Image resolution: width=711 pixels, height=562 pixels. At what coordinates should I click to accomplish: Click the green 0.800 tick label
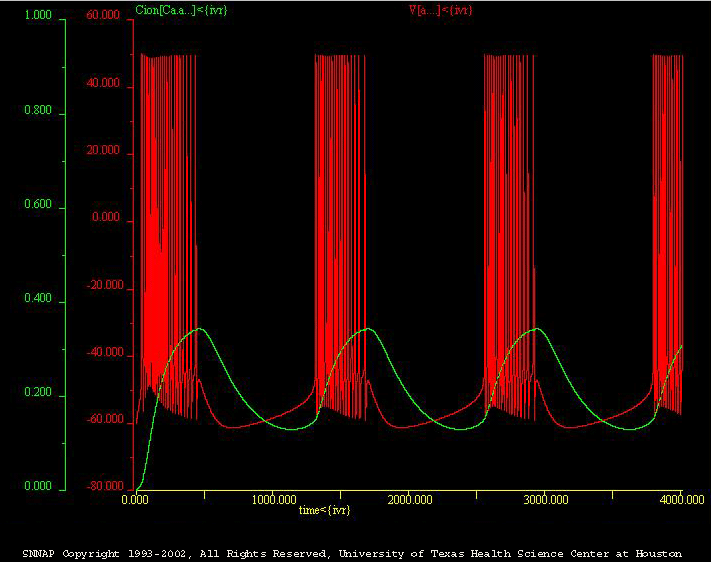click(x=38, y=113)
